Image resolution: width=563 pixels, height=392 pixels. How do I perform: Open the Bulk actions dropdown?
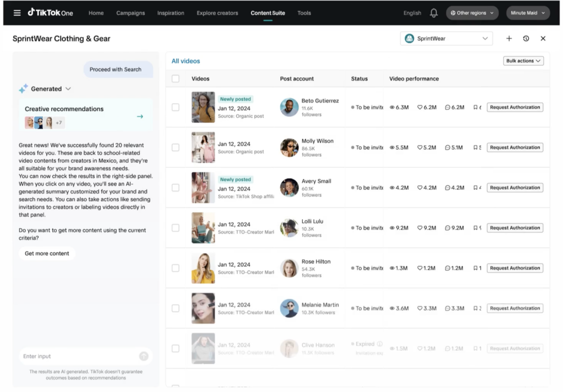click(x=523, y=61)
